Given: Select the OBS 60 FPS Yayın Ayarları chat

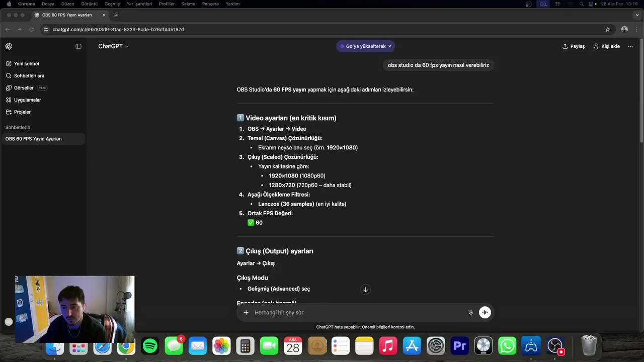Looking at the screenshot, I should coord(43,139).
